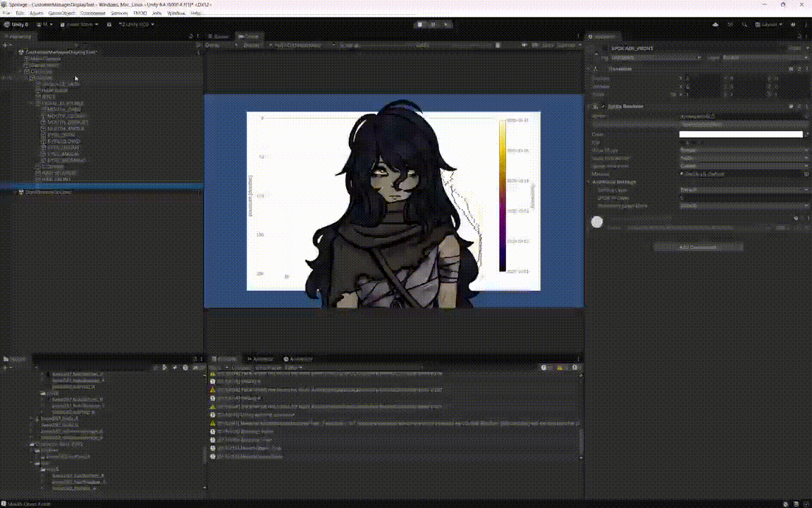
Task: Click the Hierarchy add plus icon
Action: 5,45
